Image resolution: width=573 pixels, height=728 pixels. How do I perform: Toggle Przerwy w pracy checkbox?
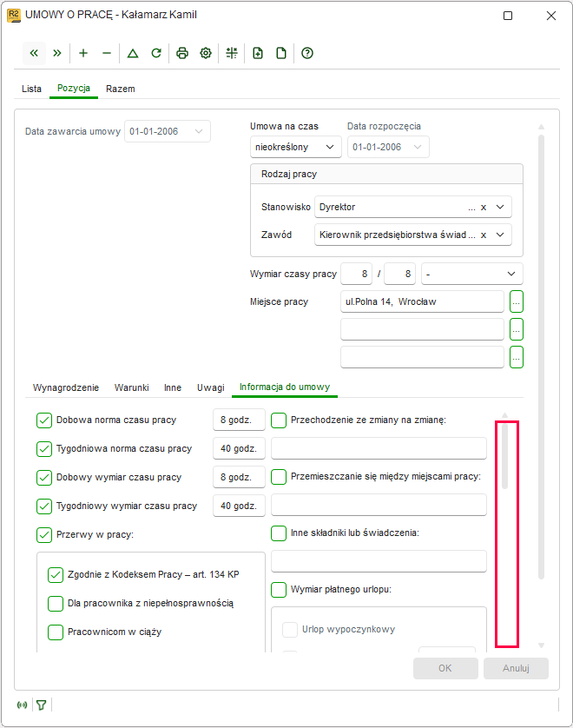pyautogui.click(x=44, y=535)
